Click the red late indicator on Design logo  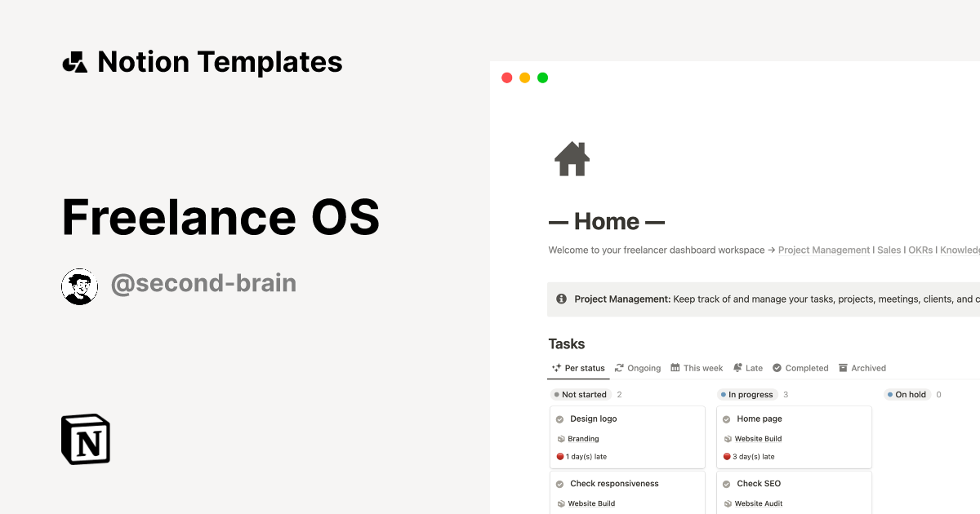click(560, 457)
